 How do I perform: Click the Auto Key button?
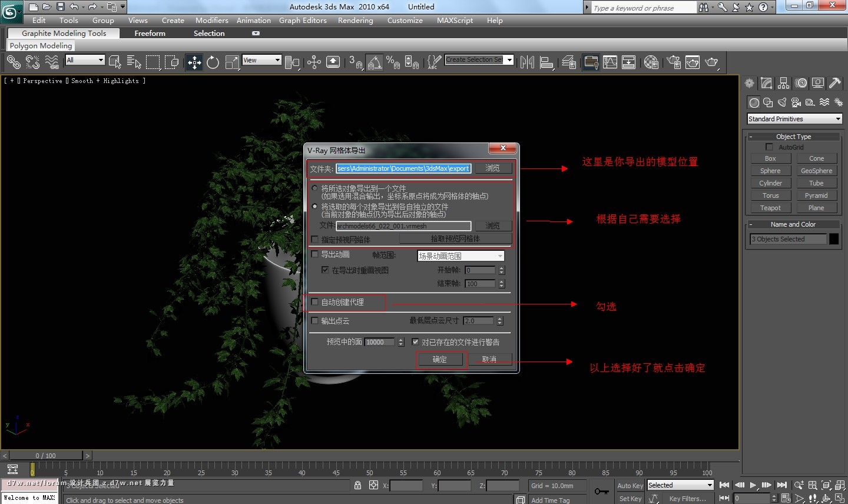(x=630, y=486)
